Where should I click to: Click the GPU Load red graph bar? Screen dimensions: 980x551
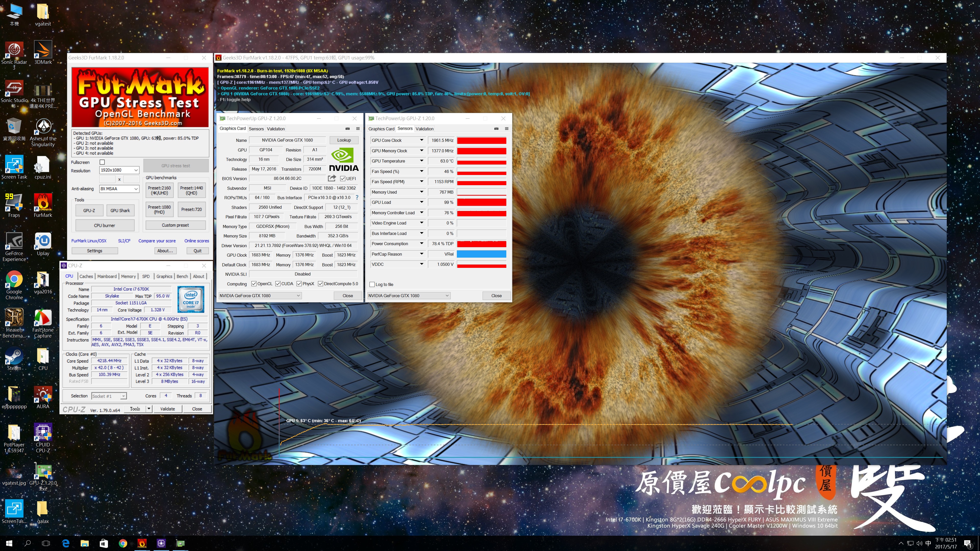pos(481,202)
